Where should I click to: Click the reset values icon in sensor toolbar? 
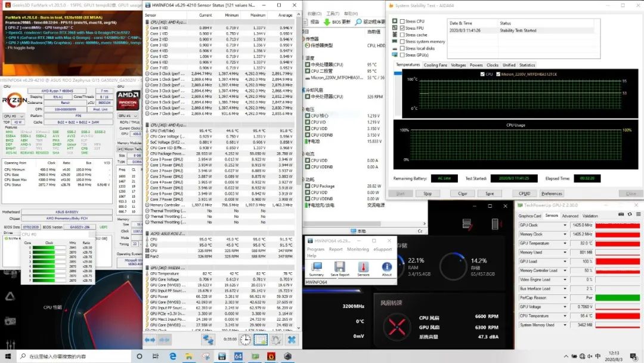(x=276, y=340)
